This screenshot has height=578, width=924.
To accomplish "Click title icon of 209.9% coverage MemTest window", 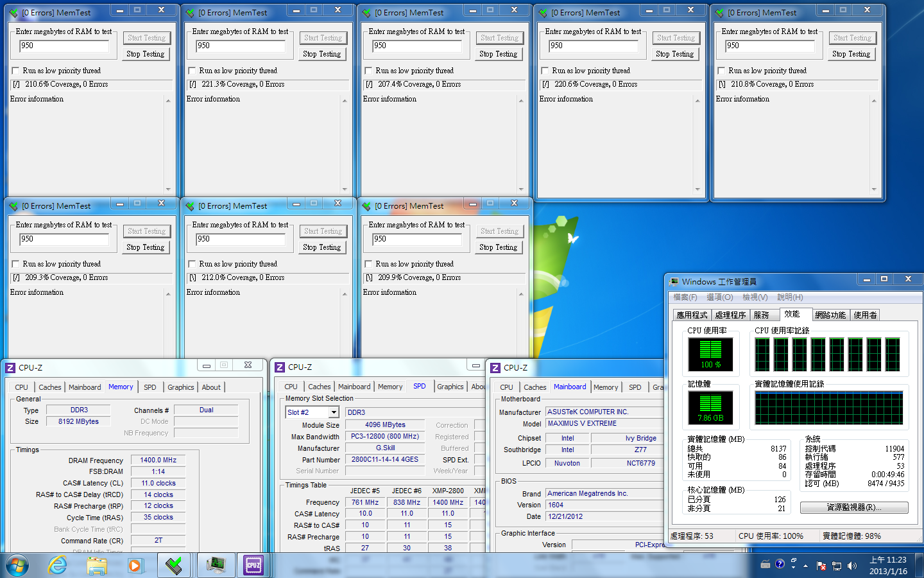I will (x=366, y=206).
